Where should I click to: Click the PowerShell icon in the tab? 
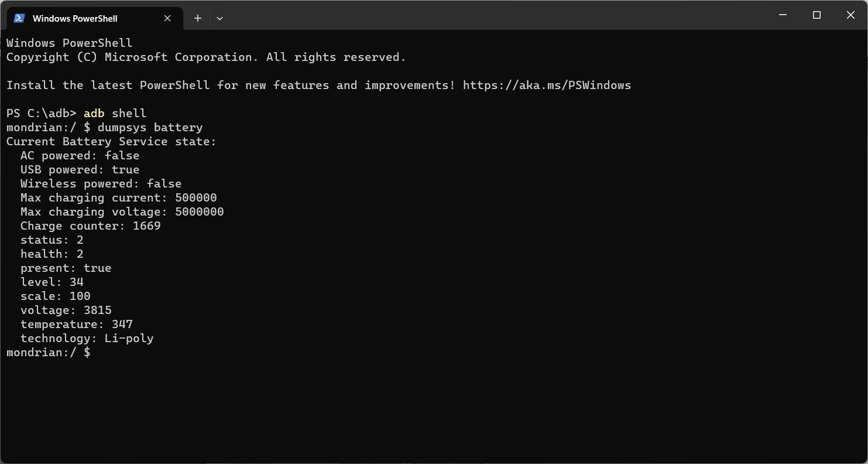click(19, 18)
